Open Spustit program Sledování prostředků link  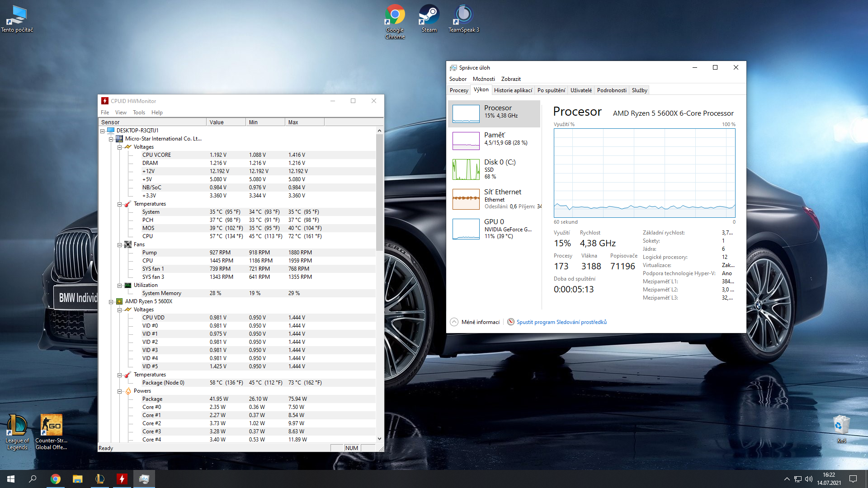pos(561,322)
